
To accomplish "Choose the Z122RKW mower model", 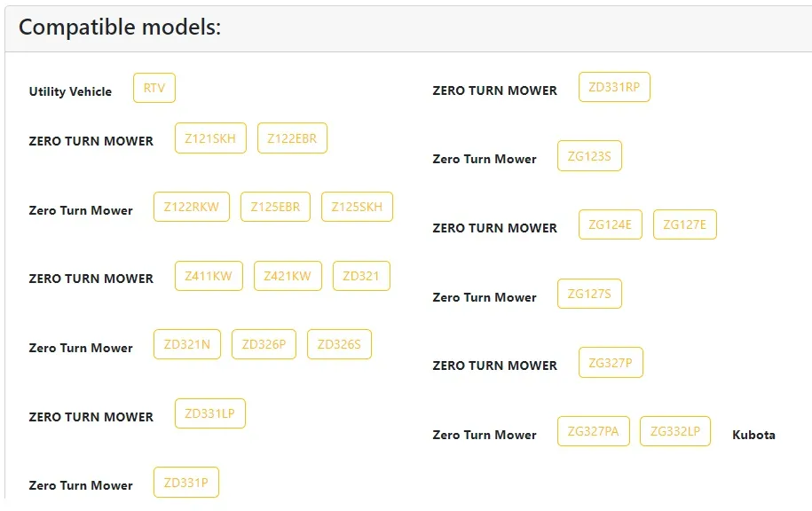I will [x=192, y=207].
